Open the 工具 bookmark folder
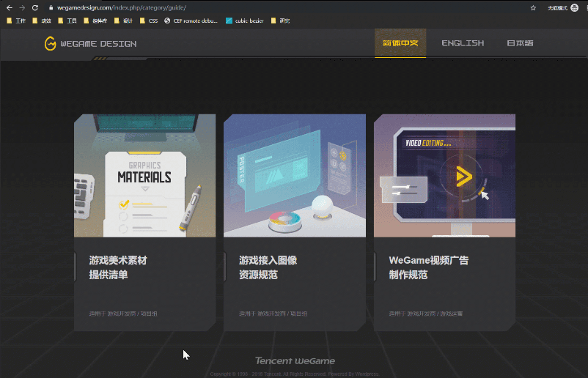The image size is (588, 378). [67, 21]
